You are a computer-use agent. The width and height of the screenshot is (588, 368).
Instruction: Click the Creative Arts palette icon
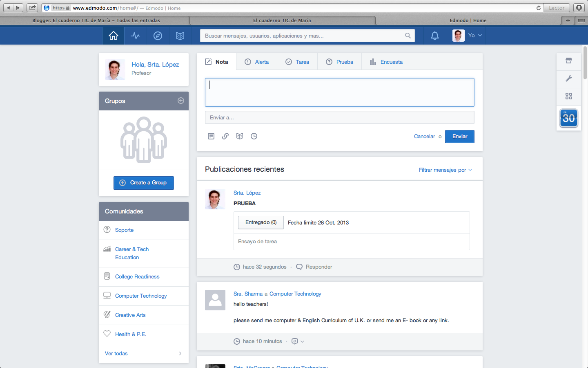pyautogui.click(x=107, y=314)
